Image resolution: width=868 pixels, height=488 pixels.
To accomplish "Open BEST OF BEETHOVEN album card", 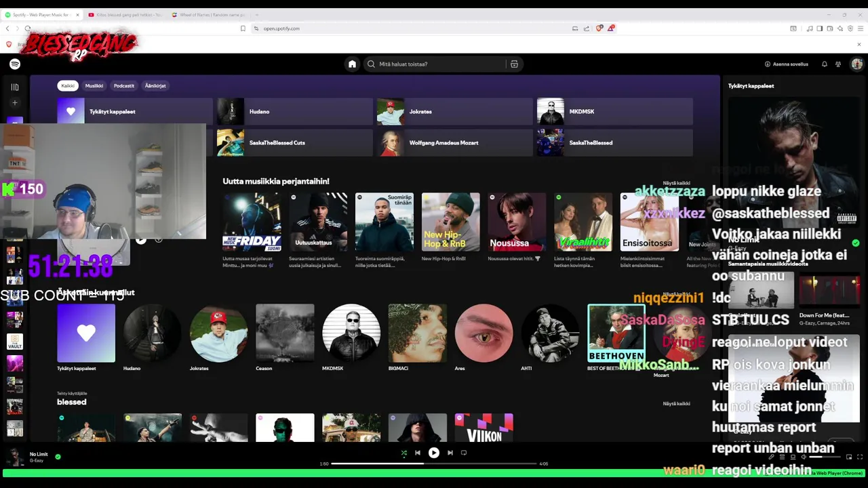I will click(616, 333).
